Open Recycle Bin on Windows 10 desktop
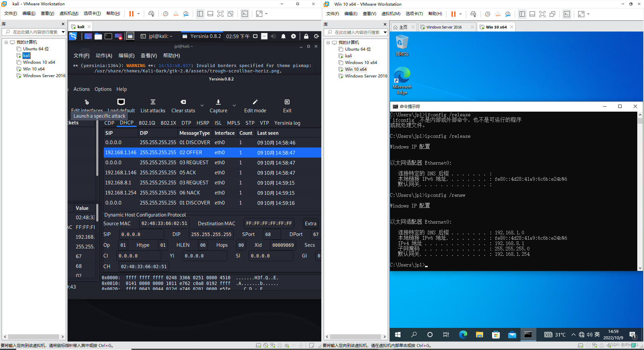This screenshot has width=644, height=350. (x=402, y=46)
